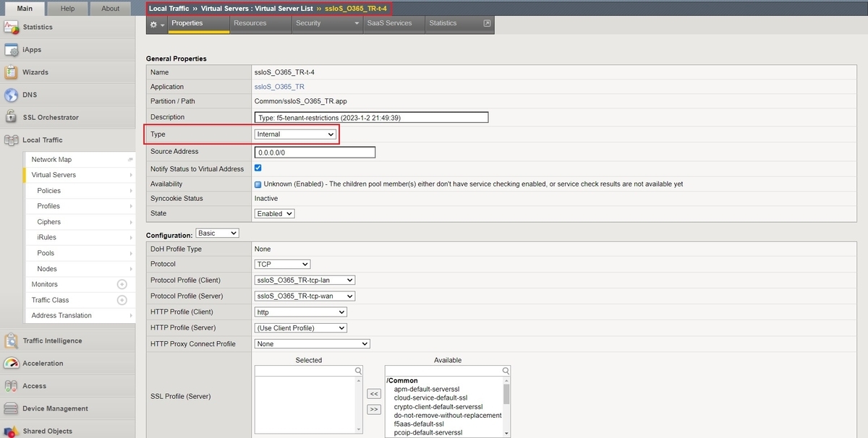The image size is (868, 438).
Task: Uncheck Notify Status to Virtual Address
Action: pyautogui.click(x=258, y=168)
